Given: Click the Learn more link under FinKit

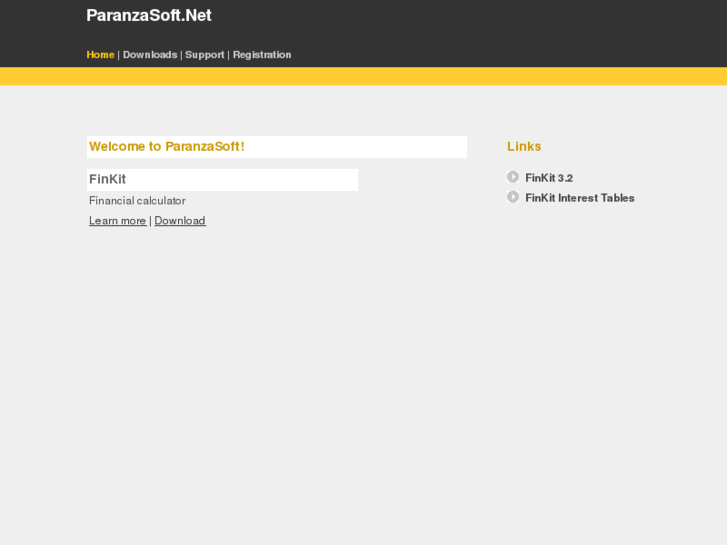Looking at the screenshot, I should coord(117,221).
